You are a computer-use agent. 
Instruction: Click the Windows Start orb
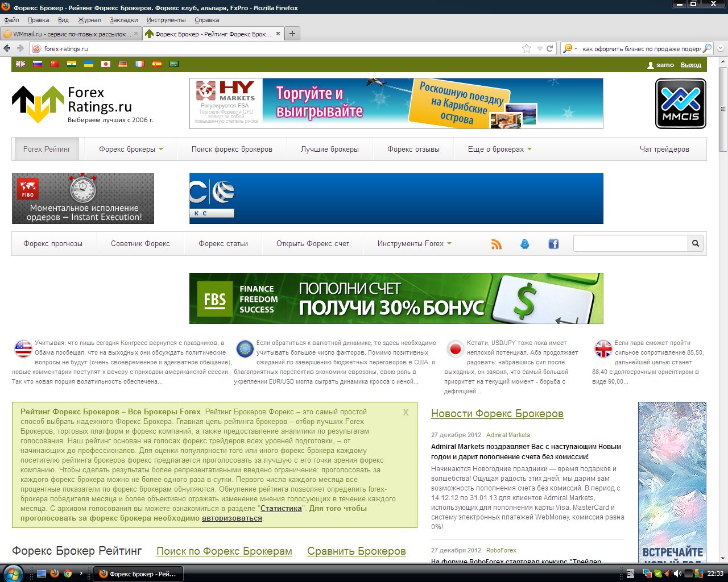(13, 573)
